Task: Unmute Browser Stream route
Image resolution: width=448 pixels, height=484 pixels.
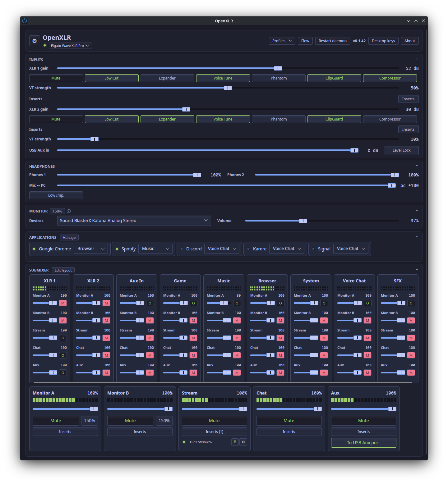Action: [x=280, y=338]
